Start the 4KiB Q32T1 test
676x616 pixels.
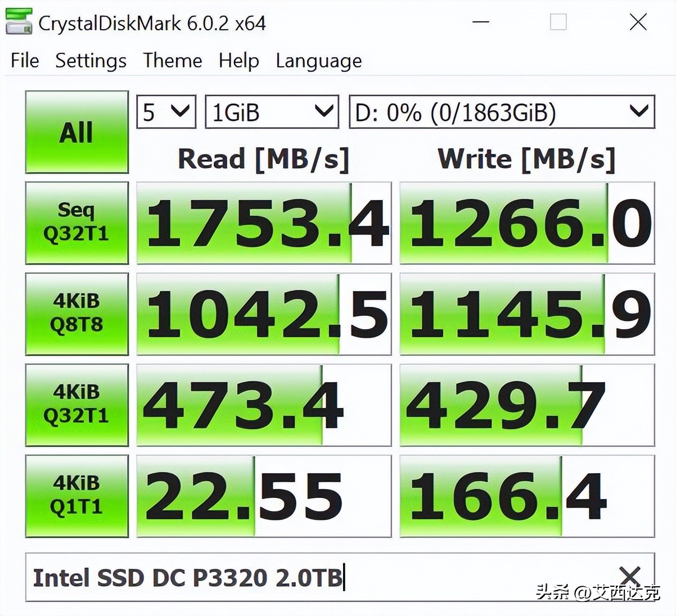[77, 405]
